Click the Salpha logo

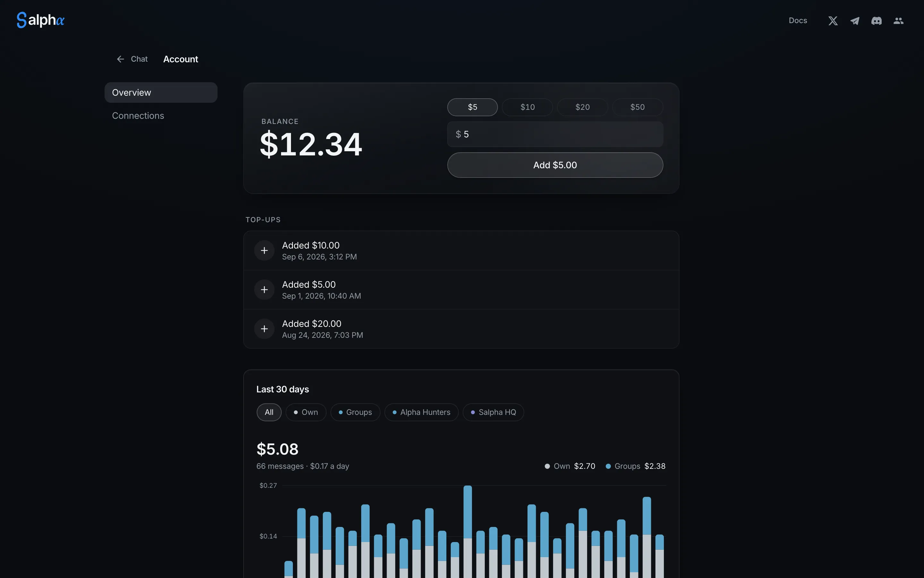(40, 20)
